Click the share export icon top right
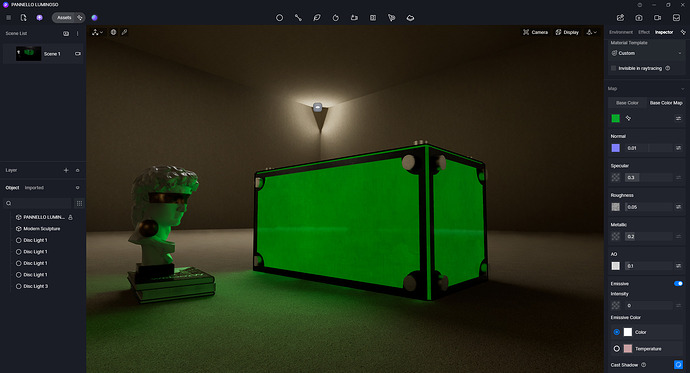The image size is (690, 373). point(620,18)
